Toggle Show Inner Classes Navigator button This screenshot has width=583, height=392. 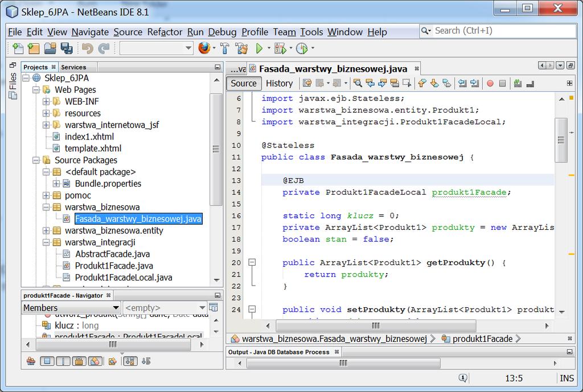(95, 361)
